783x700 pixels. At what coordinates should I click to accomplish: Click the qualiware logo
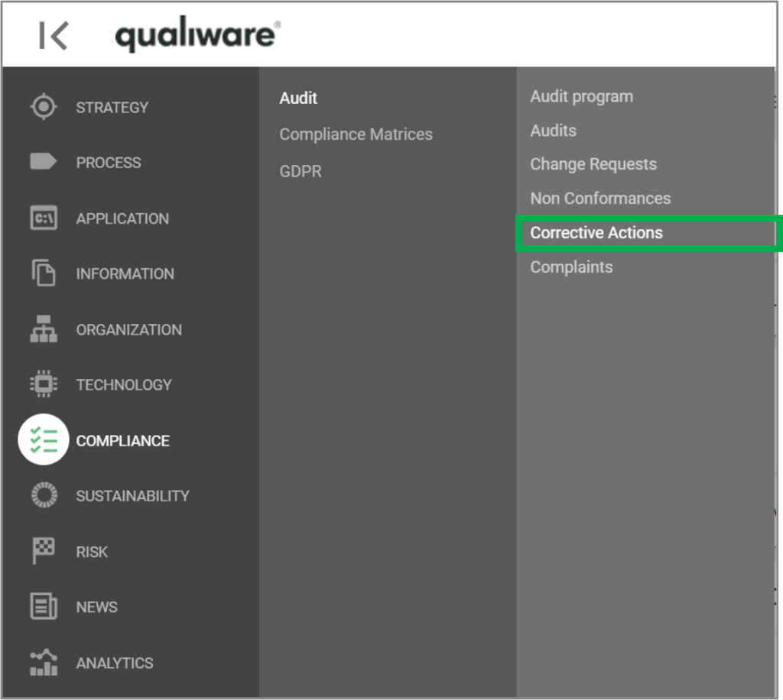197,34
